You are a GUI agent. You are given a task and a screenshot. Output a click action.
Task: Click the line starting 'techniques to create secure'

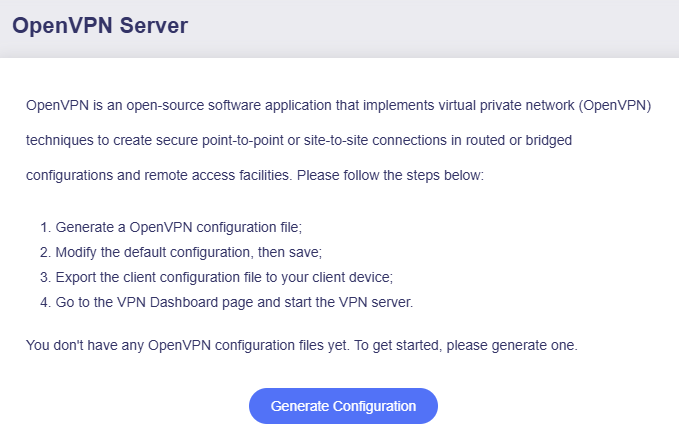(x=299, y=140)
